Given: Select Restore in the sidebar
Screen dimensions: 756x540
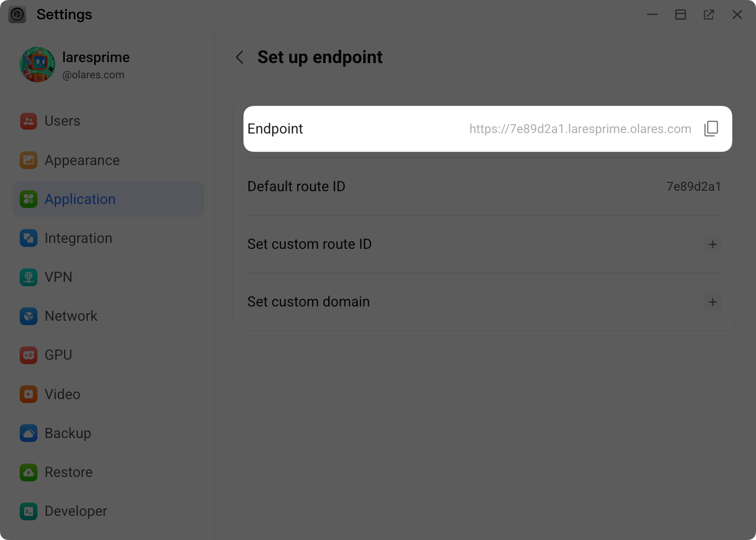Looking at the screenshot, I should (69, 472).
